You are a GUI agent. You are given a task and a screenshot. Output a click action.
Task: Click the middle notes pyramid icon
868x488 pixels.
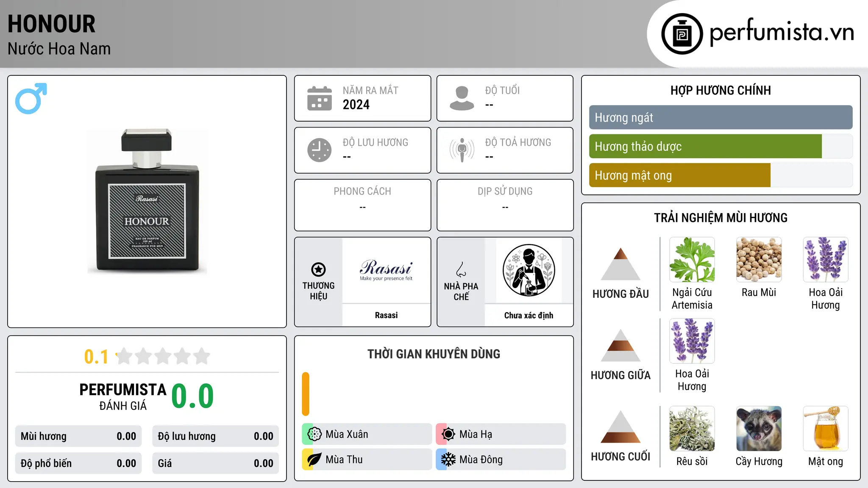620,345
